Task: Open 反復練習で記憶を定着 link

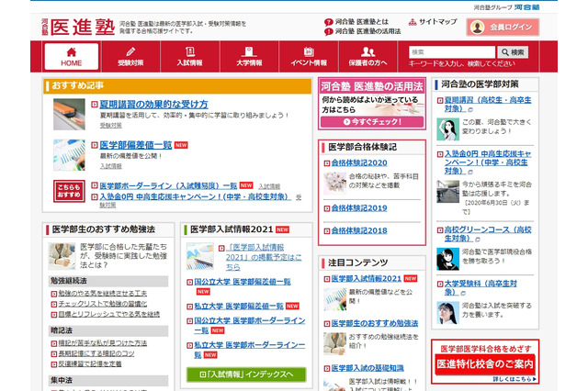Action: point(90,364)
